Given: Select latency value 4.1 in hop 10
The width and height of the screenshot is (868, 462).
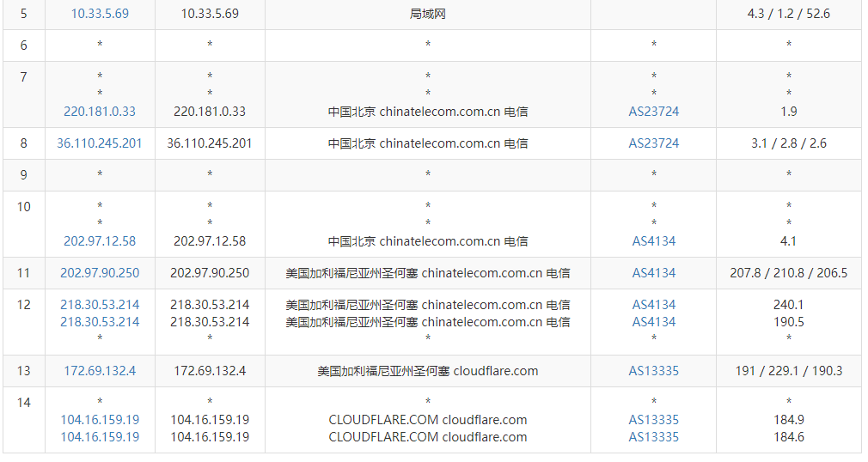Looking at the screenshot, I should pyautogui.click(x=789, y=241).
